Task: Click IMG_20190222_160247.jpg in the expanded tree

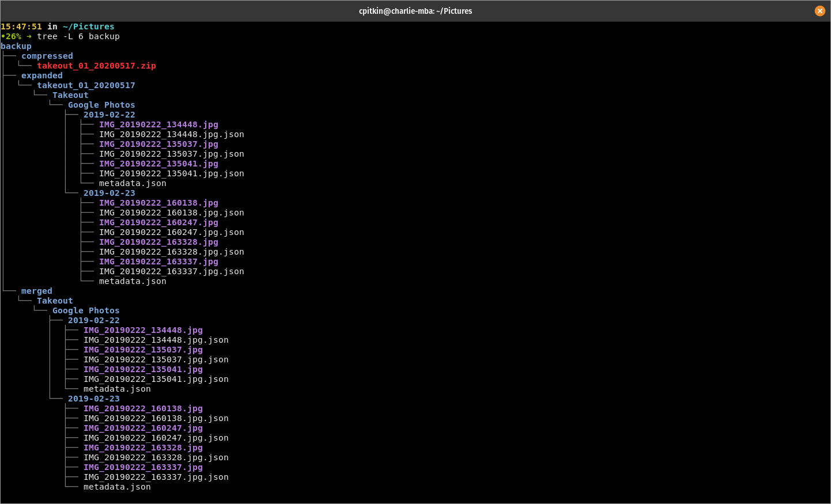Action: (x=158, y=222)
